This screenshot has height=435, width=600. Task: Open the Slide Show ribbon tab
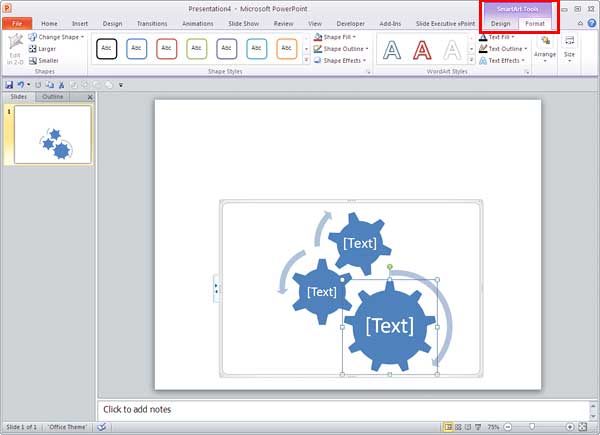[243, 23]
